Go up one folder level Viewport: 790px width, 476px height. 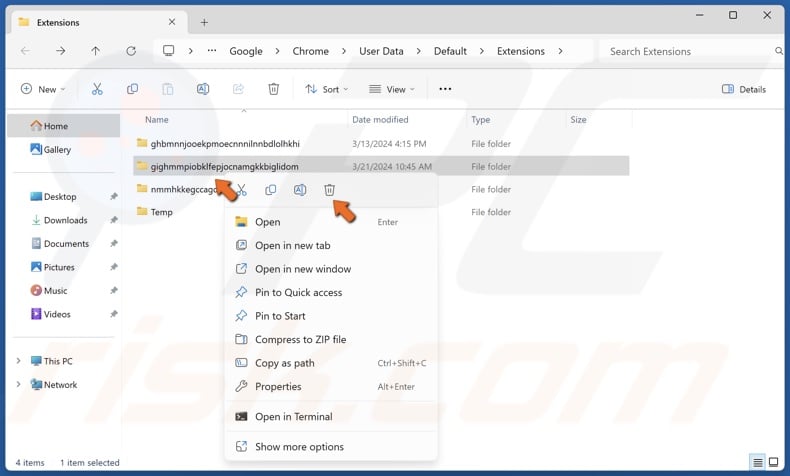click(95, 51)
